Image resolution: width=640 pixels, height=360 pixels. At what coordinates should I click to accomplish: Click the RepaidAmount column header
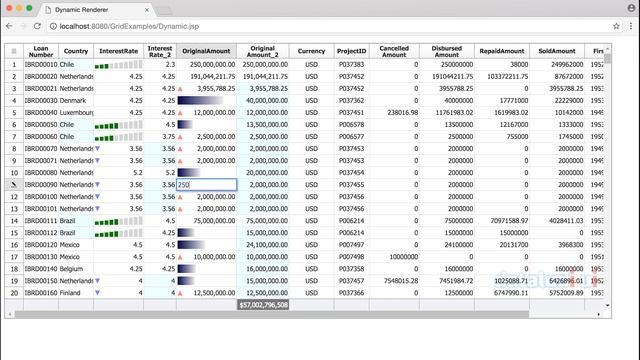point(502,51)
